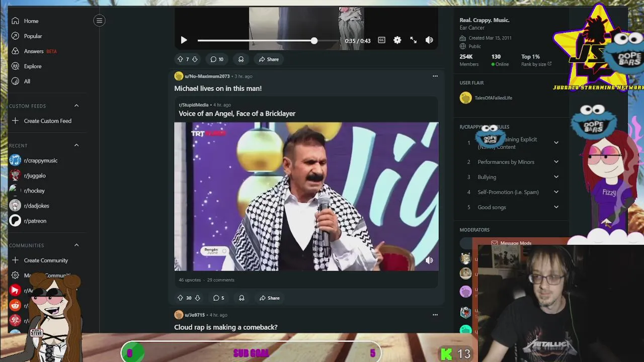Collapse the Recent section
This screenshot has width=644, height=362.
point(76,145)
